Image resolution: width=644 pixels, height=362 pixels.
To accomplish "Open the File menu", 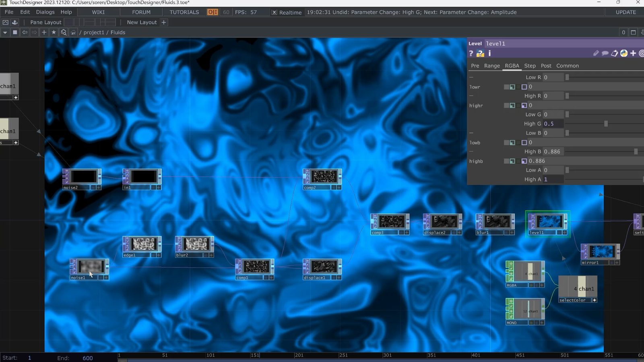I will [x=9, y=12].
